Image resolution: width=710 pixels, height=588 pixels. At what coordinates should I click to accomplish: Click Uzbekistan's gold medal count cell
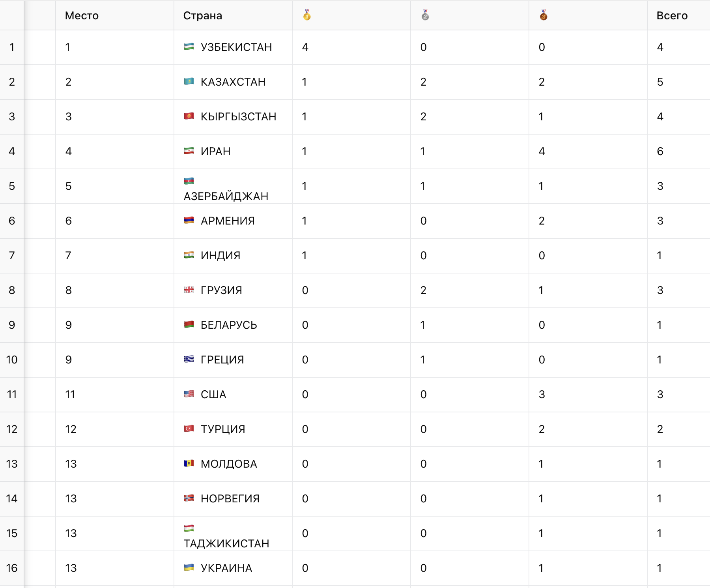[x=351, y=47]
